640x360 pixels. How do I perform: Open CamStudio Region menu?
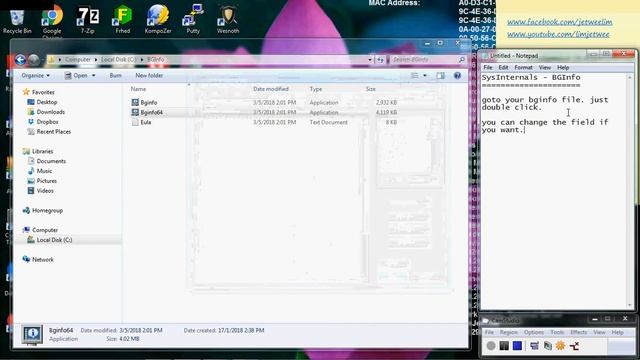[509, 332]
